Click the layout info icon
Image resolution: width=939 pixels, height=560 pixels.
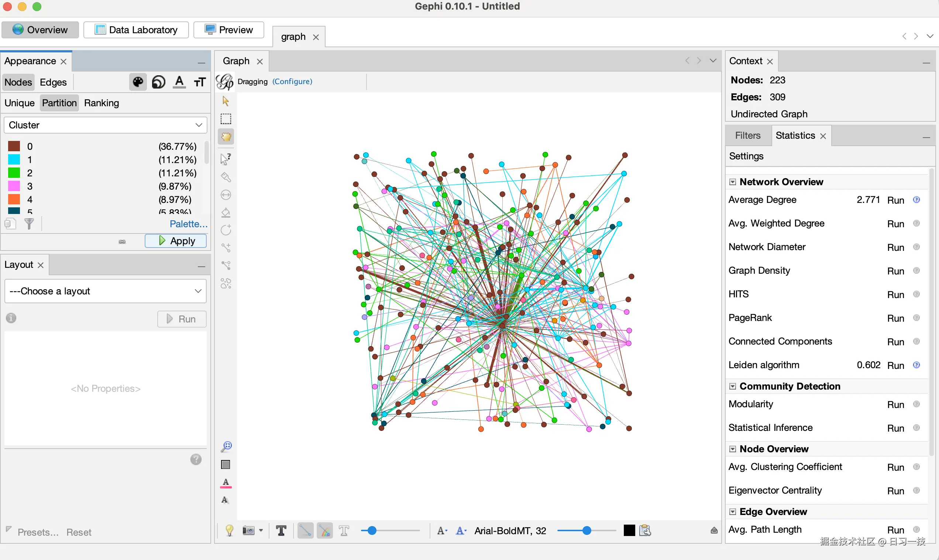coord(11,318)
